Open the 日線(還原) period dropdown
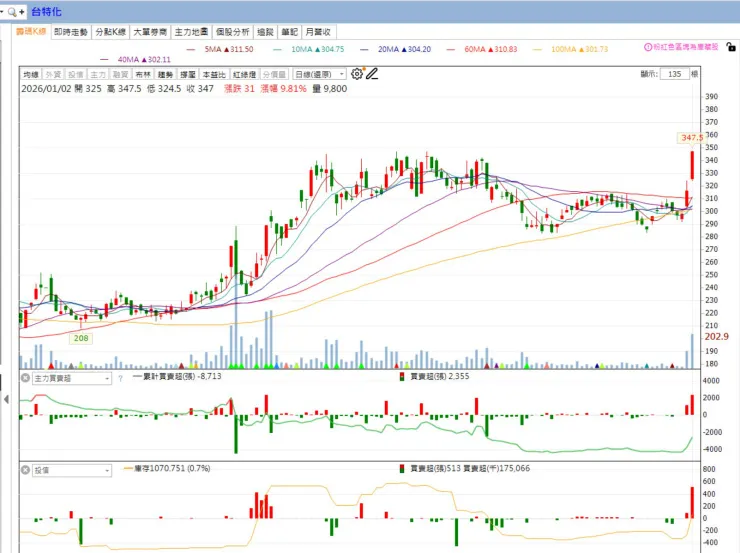The width and height of the screenshot is (740, 553). click(320, 75)
